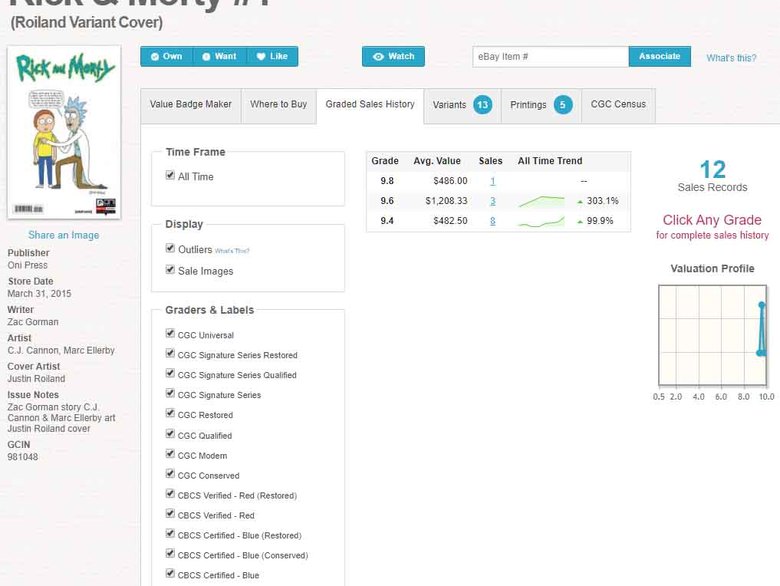The height and width of the screenshot is (586, 780).
Task: Toggle the plain CBCS Verified - Red checkbox
Action: tap(170, 513)
